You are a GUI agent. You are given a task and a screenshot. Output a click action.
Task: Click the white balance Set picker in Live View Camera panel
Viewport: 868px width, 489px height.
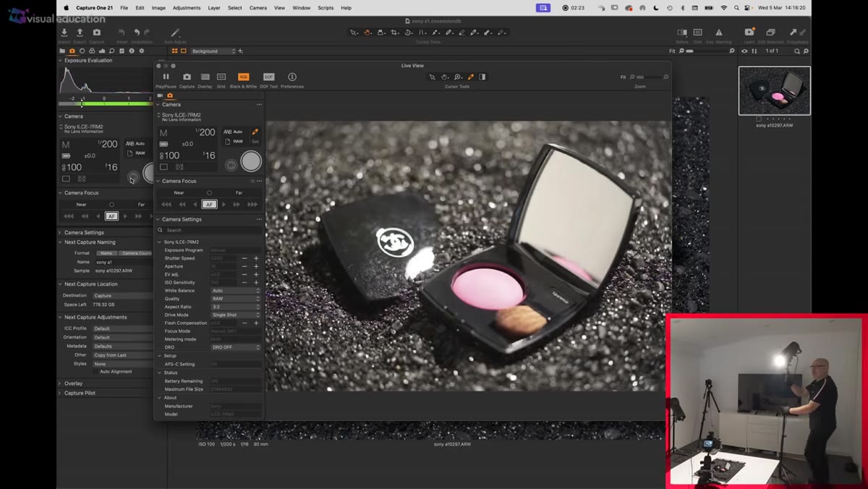click(x=255, y=132)
